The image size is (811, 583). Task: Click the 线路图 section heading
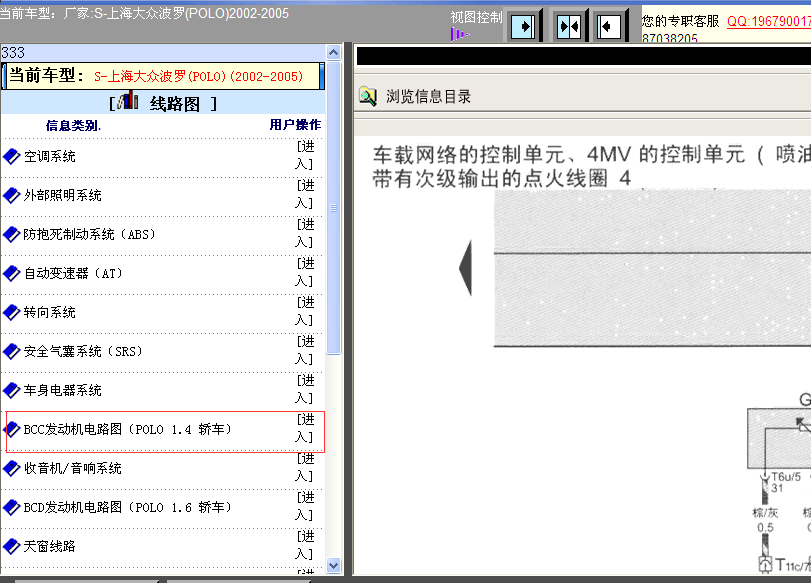click(x=175, y=104)
